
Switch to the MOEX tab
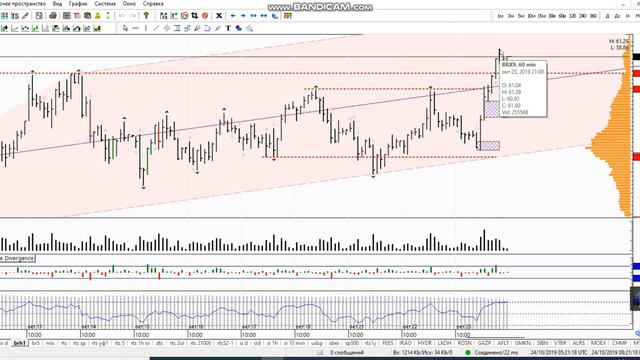(598, 343)
